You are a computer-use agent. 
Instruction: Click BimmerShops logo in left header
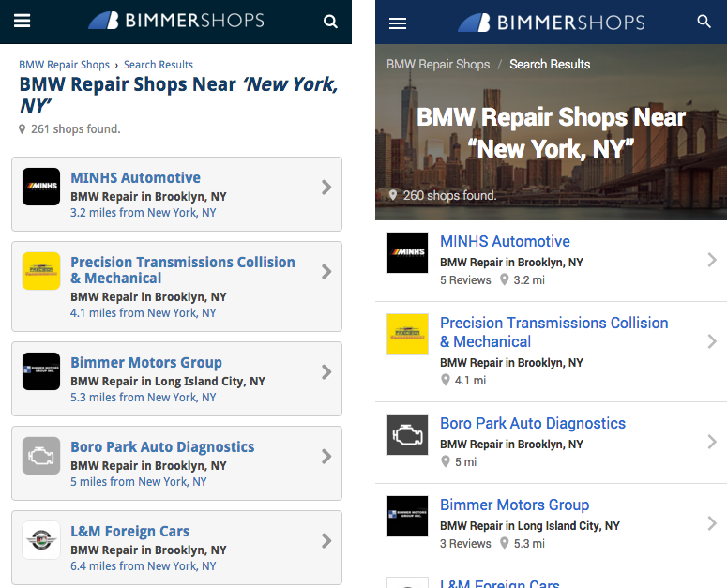coord(176,21)
